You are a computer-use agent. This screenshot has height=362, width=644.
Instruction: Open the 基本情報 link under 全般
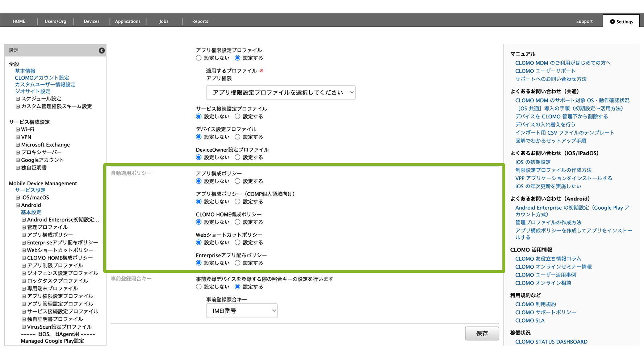(25, 71)
